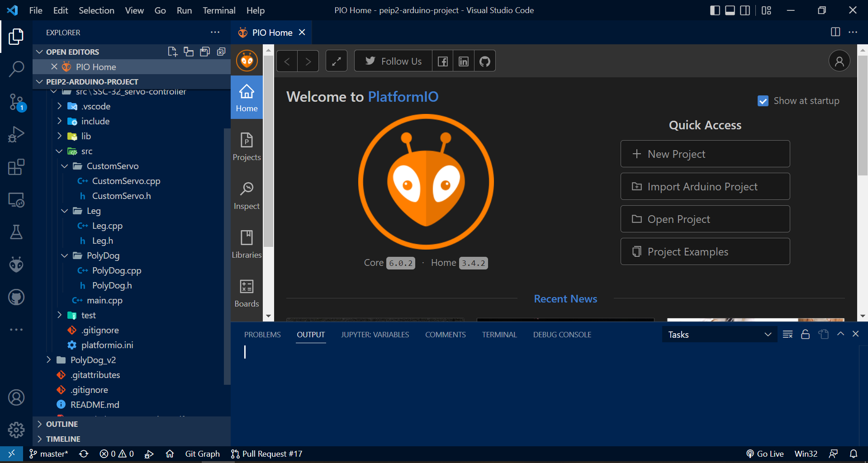This screenshot has height=463, width=868.
Task: Click Go Live in status bar
Action: (765, 454)
